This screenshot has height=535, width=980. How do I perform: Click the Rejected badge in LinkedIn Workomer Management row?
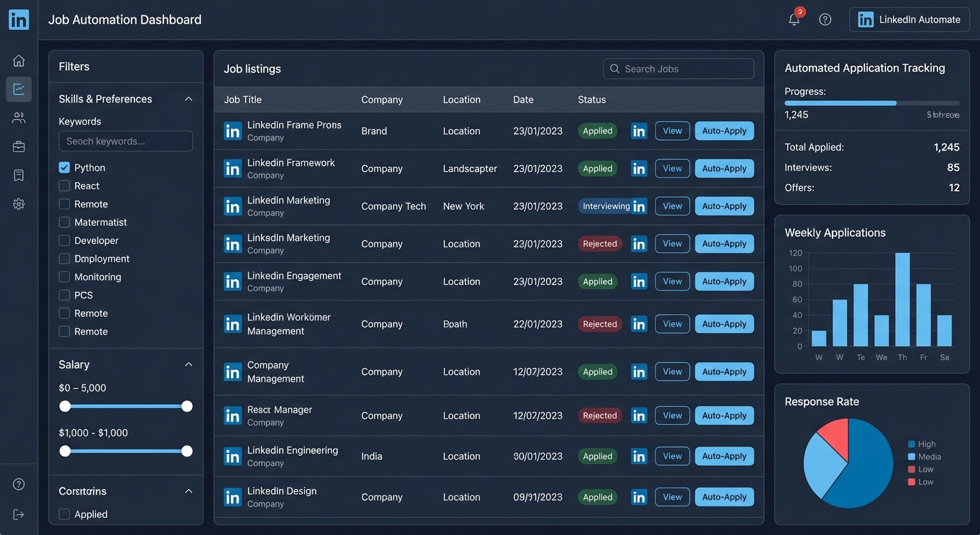click(x=600, y=324)
